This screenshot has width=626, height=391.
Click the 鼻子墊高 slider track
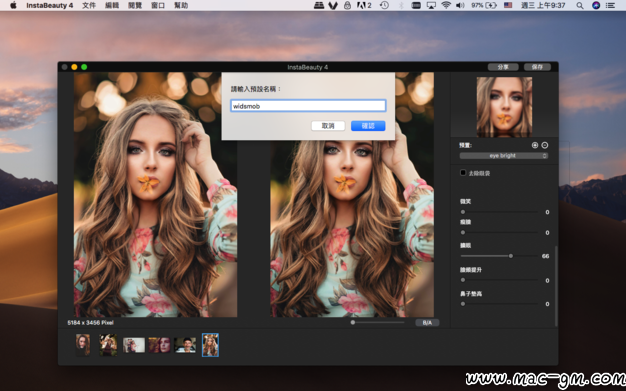(x=499, y=304)
